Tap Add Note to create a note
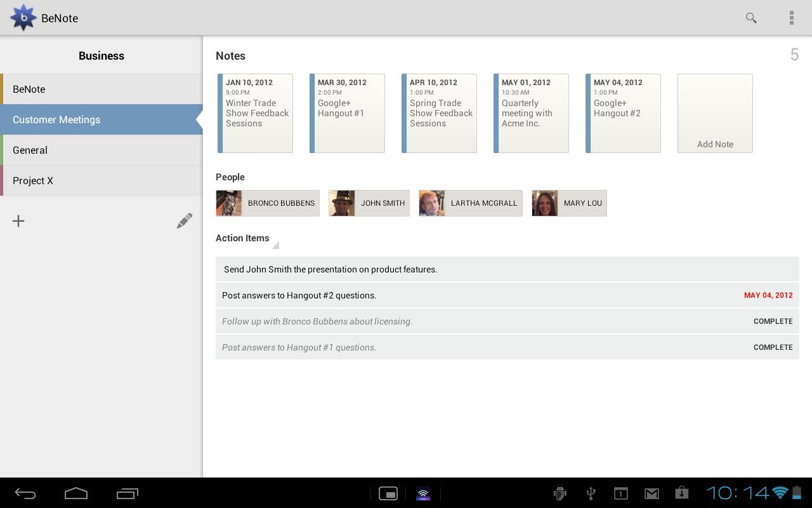Viewport: 812px width, 508px height. pyautogui.click(x=715, y=113)
